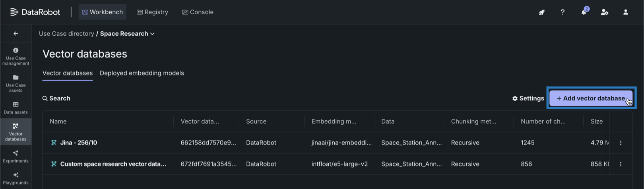Viewport: 644px width, 189px height.
Task: Open Use Case management in sidebar
Action: (16, 56)
